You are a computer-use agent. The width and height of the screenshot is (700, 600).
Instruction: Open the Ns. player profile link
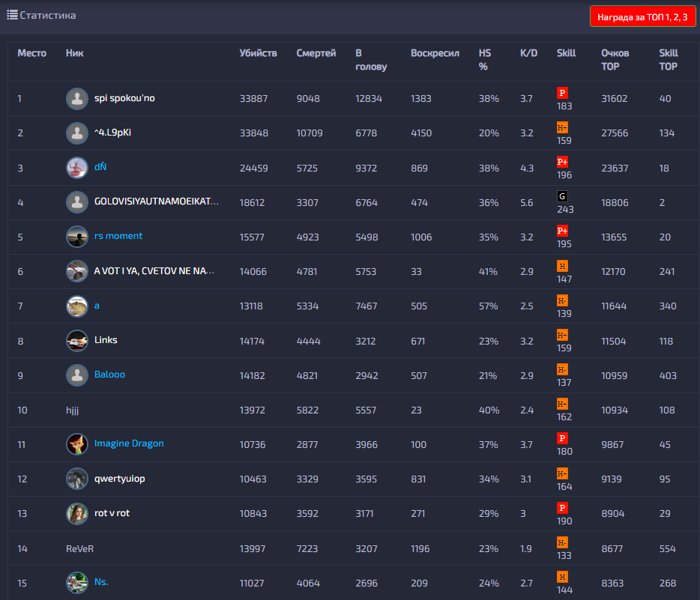(101, 582)
